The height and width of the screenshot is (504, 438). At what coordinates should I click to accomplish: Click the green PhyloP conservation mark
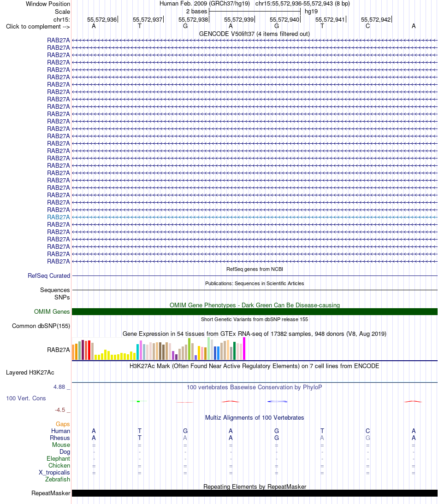(x=138, y=401)
